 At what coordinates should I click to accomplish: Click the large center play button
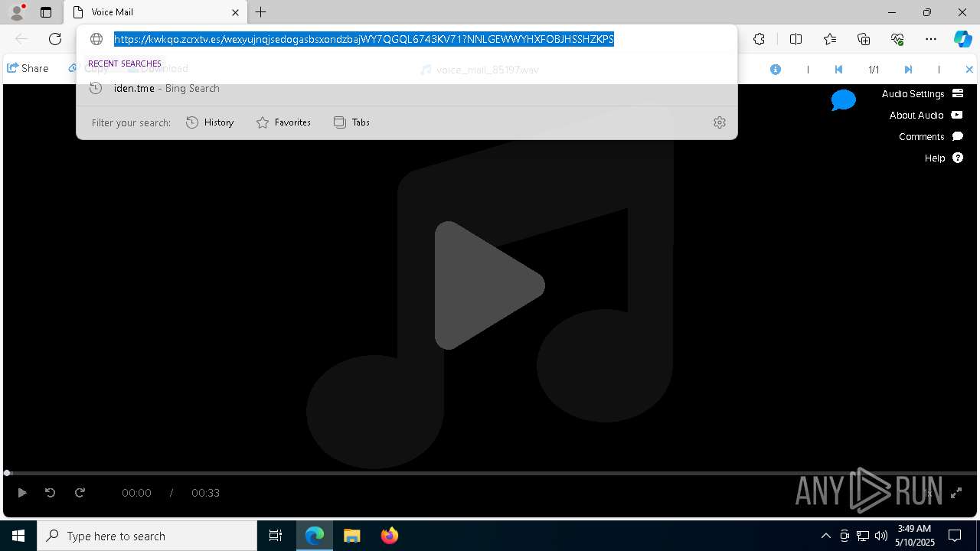[490, 285]
